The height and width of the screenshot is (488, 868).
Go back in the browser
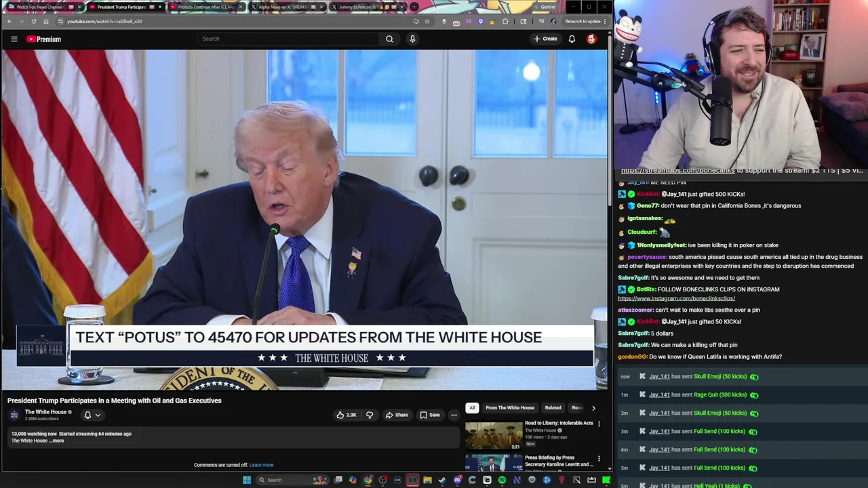[9, 21]
